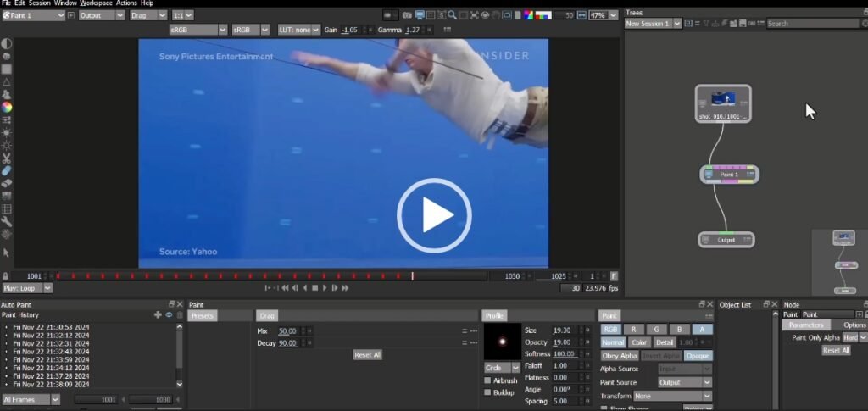Enable the Buildup checkbox
The height and width of the screenshot is (411, 868).
pos(487,392)
